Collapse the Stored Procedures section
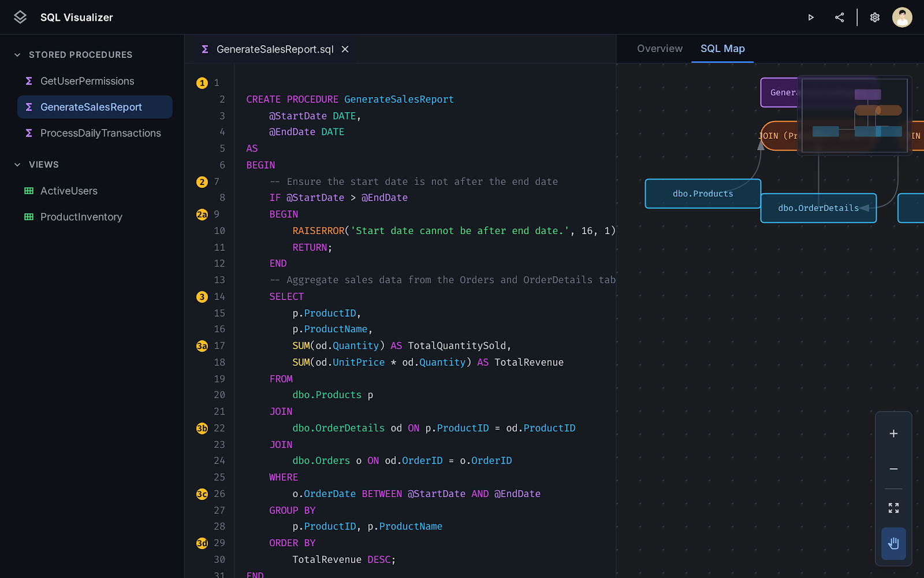Screen dimensions: 924x578 tap(17, 55)
